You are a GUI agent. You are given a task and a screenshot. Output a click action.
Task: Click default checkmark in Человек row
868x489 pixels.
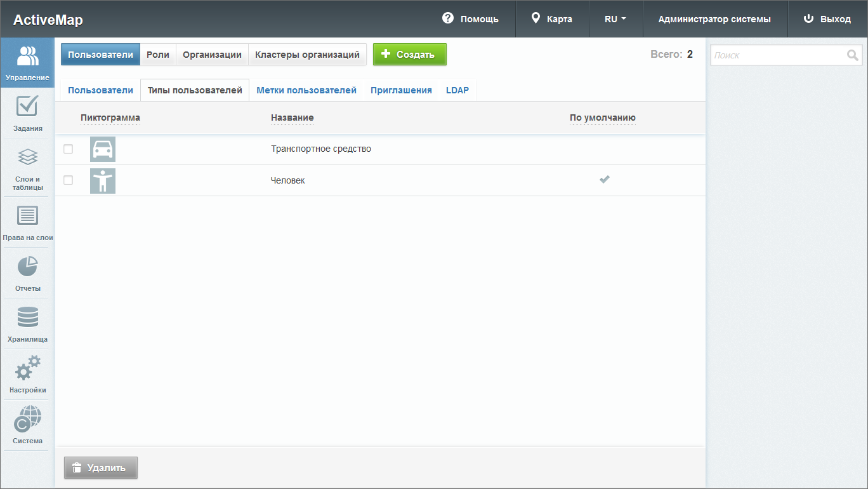(605, 180)
